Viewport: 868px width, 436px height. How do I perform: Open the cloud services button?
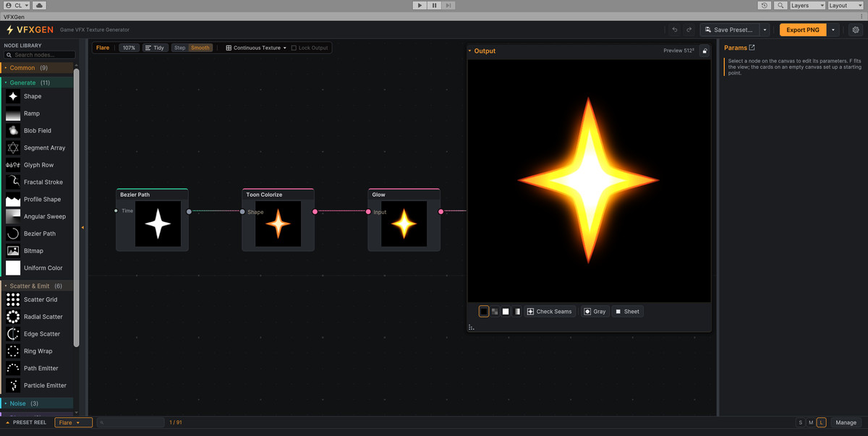coord(39,5)
